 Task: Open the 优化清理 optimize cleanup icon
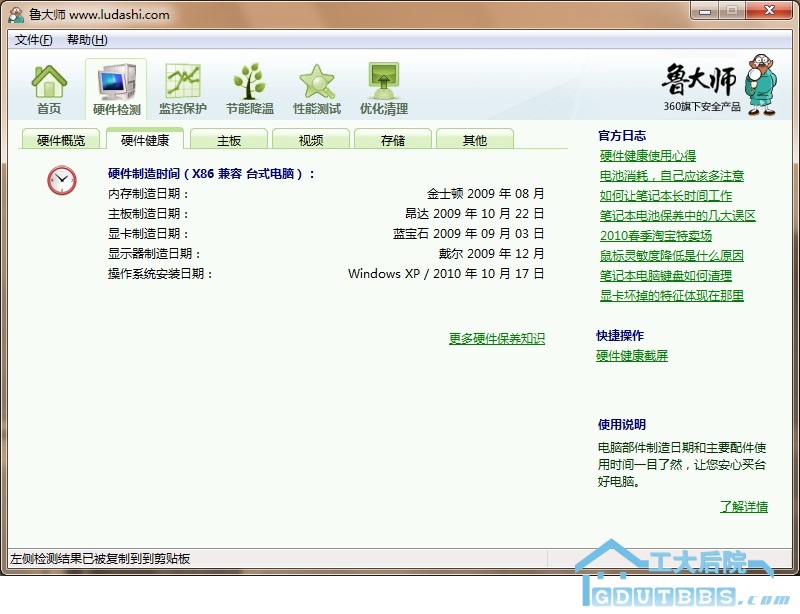[x=384, y=88]
